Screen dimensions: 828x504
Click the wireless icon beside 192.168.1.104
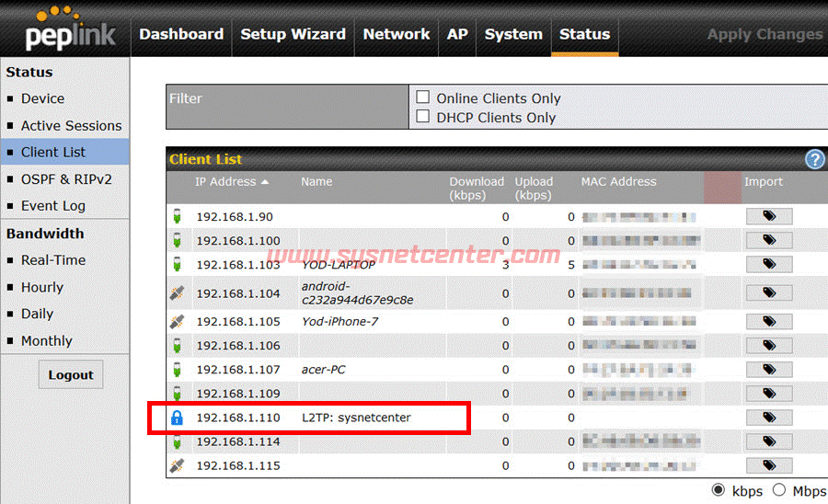pyautogui.click(x=178, y=294)
